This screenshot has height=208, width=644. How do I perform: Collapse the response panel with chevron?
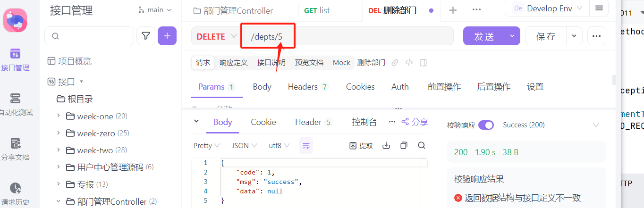(196, 122)
